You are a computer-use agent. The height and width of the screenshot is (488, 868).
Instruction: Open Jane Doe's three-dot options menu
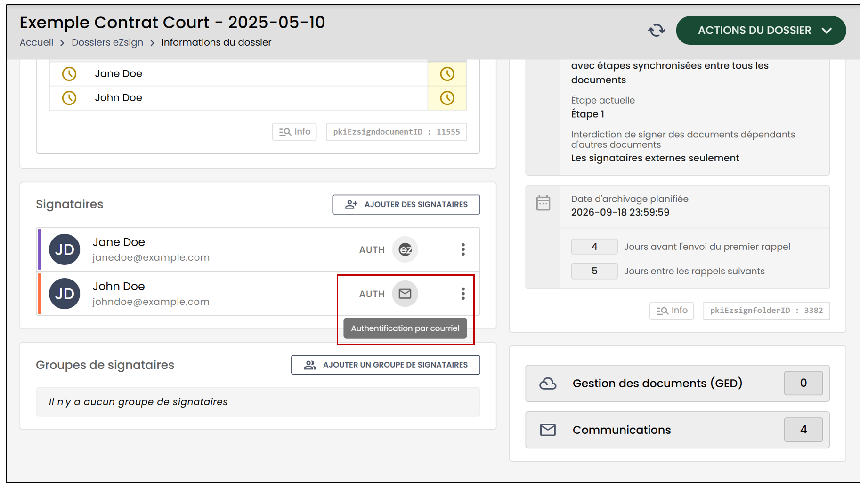tap(463, 249)
